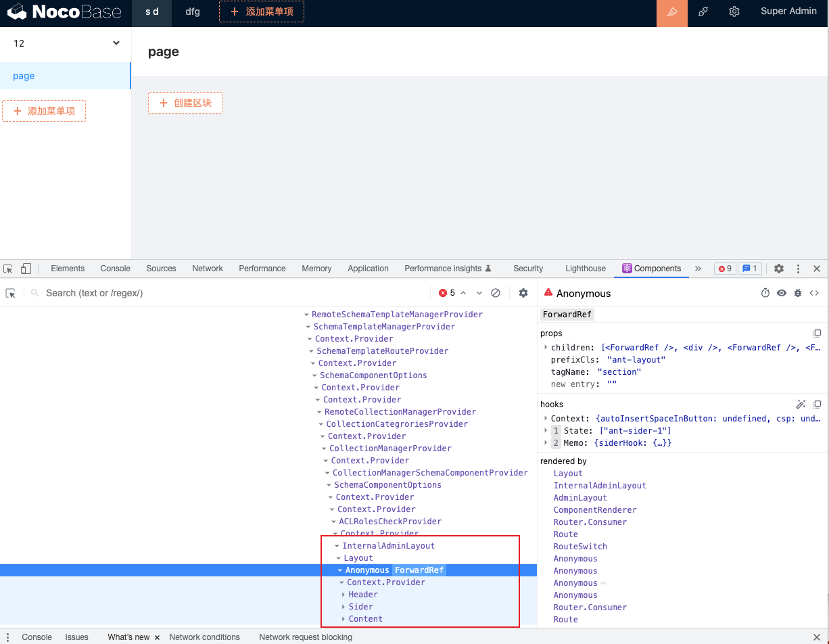This screenshot has width=829, height=644.
Task: Open React Components view settings gear
Action: coord(523,293)
